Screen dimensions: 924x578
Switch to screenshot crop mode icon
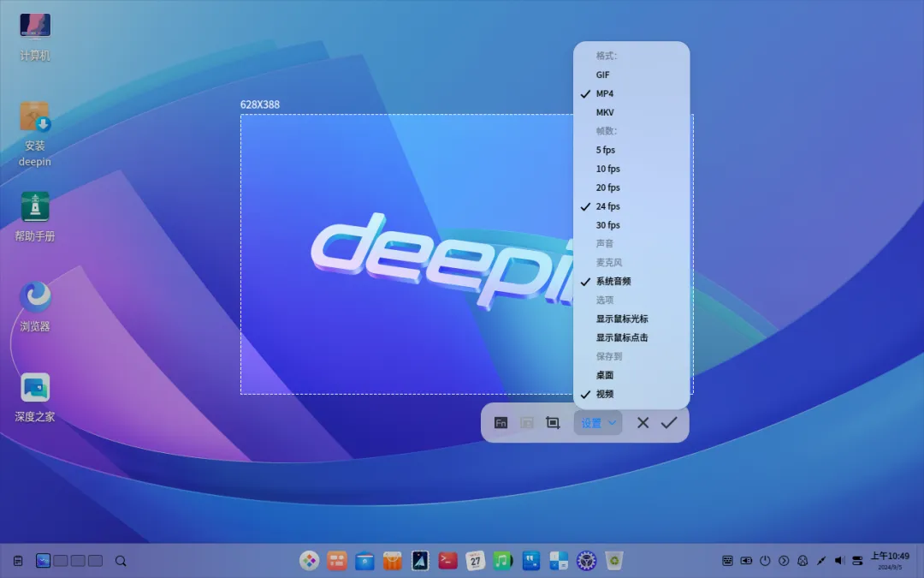coord(553,423)
